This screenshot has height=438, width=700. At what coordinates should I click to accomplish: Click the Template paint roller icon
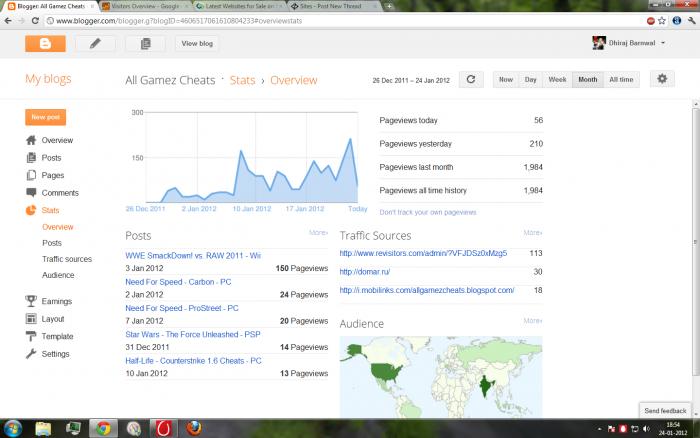(31, 336)
